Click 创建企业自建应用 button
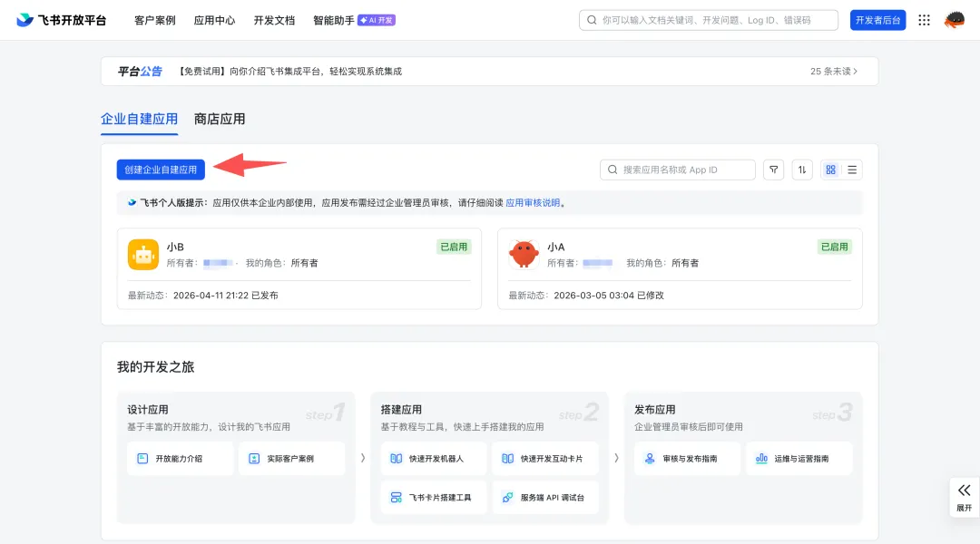Image resolution: width=980 pixels, height=544 pixels. pyautogui.click(x=161, y=170)
